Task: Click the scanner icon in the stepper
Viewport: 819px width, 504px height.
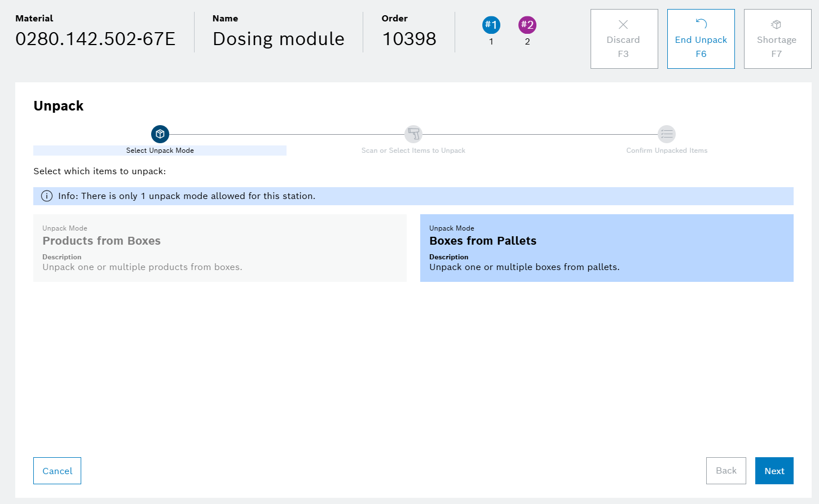Action: (x=413, y=134)
